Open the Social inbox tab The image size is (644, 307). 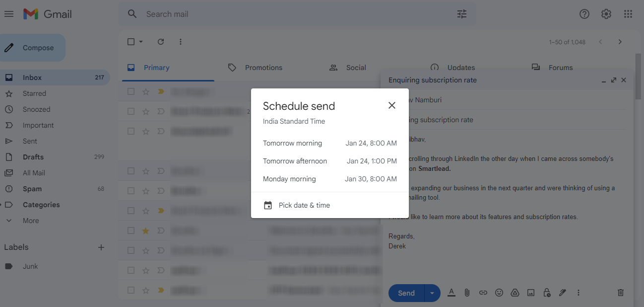pyautogui.click(x=356, y=68)
